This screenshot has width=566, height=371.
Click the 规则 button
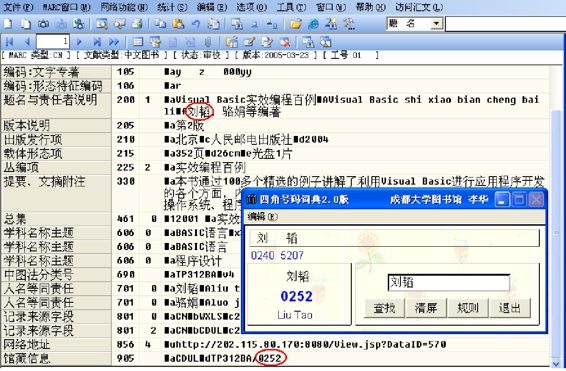pos(468,308)
